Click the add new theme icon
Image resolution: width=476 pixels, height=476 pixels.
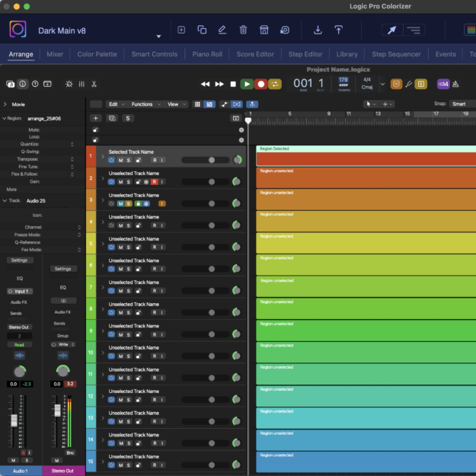click(x=181, y=30)
